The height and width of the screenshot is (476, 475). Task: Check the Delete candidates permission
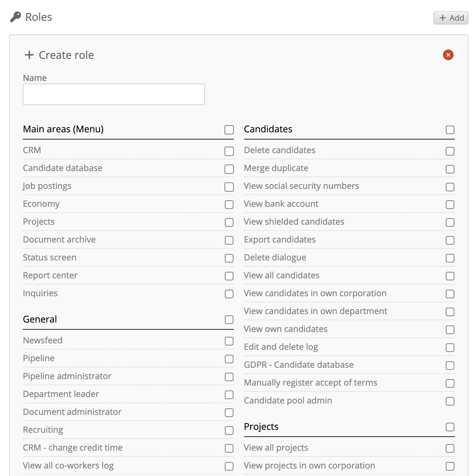[x=450, y=151]
